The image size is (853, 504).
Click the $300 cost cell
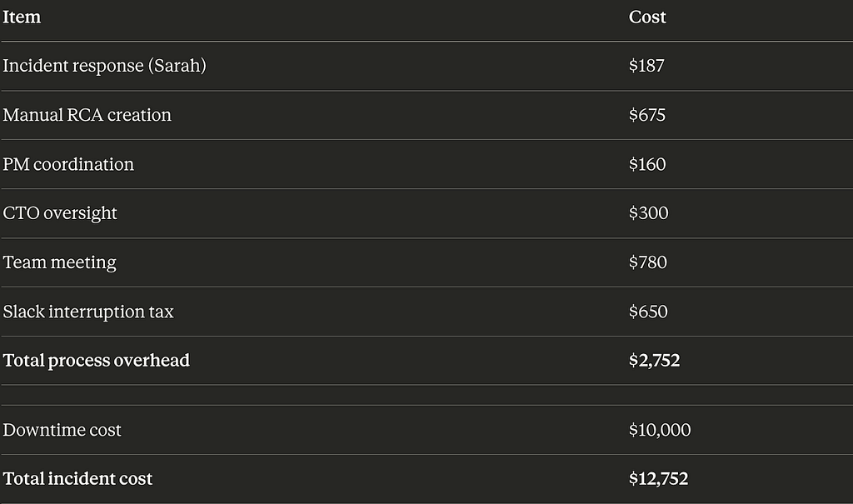pyautogui.click(x=648, y=213)
